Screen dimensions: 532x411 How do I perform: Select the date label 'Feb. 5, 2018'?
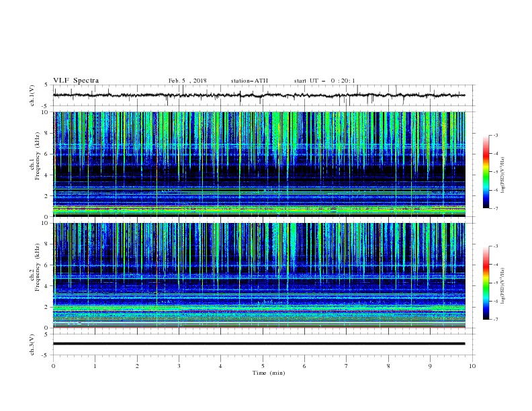click(x=187, y=81)
